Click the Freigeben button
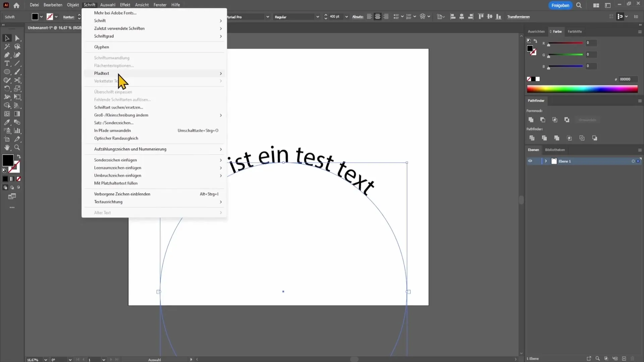The height and width of the screenshot is (362, 644). click(x=560, y=5)
